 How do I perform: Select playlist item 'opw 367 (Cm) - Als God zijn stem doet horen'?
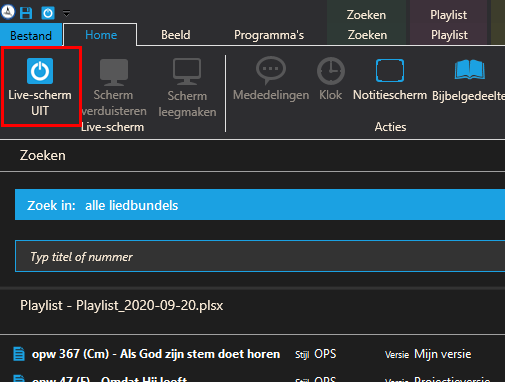pos(156,354)
